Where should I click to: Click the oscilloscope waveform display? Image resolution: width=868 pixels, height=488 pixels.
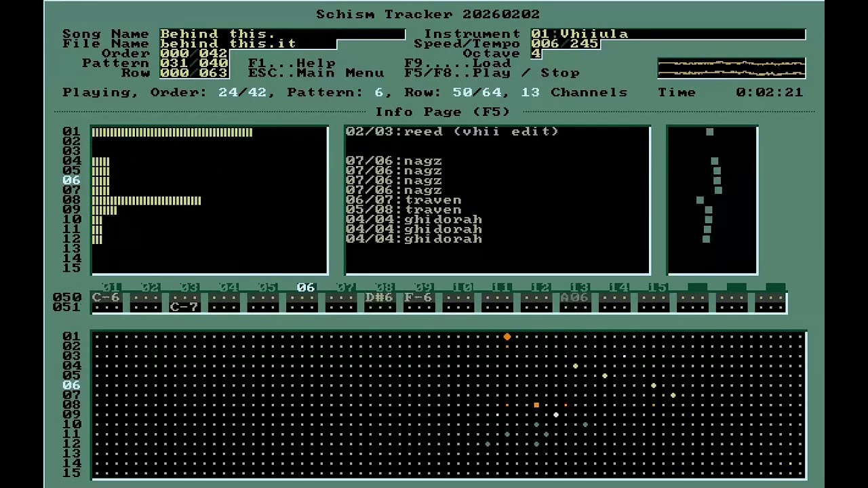point(731,68)
